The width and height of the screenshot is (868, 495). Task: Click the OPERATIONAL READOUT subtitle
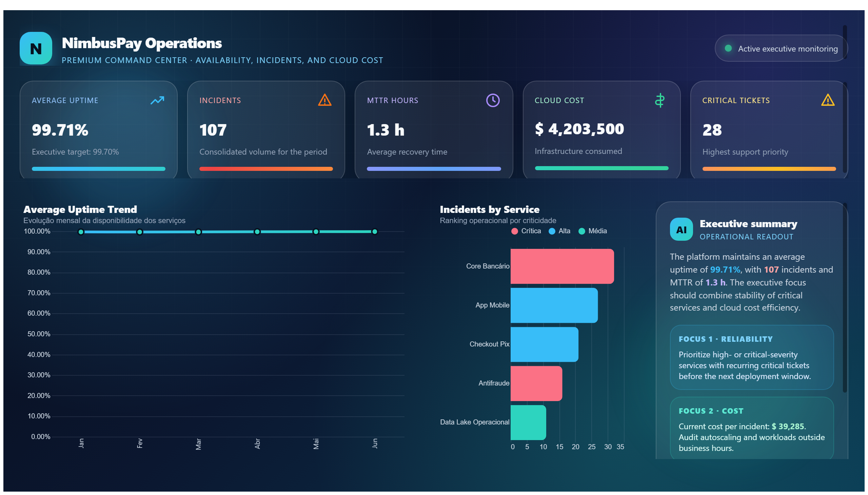[746, 237]
